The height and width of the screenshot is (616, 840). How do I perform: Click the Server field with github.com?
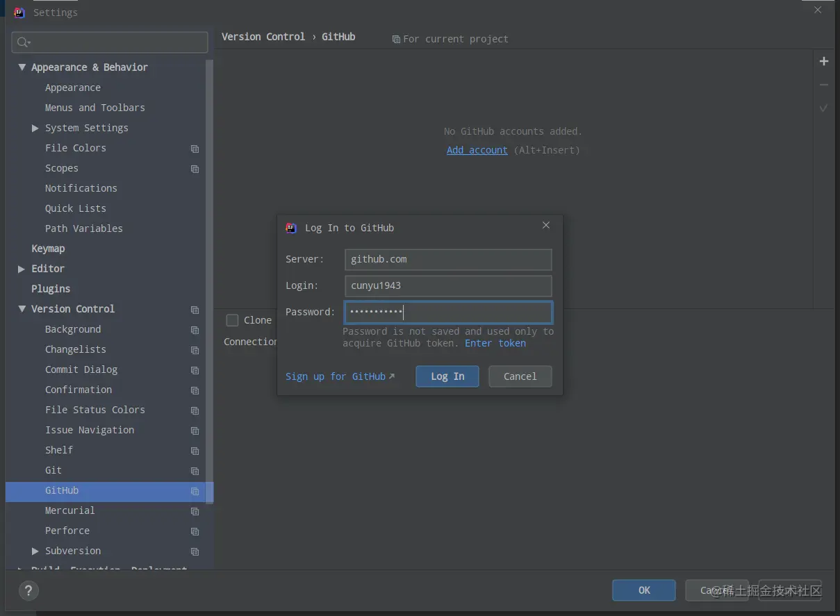tap(448, 260)
